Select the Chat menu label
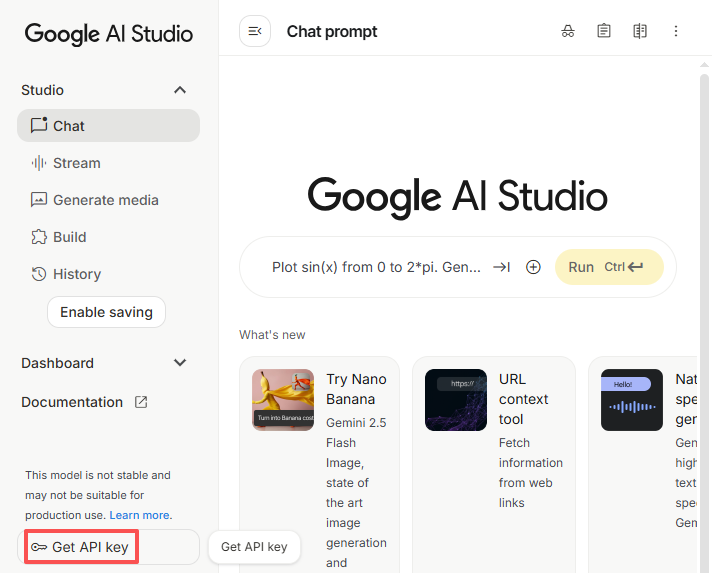This screenshot has width=712, height=573. pyautogui.click(x=69, y=126)
